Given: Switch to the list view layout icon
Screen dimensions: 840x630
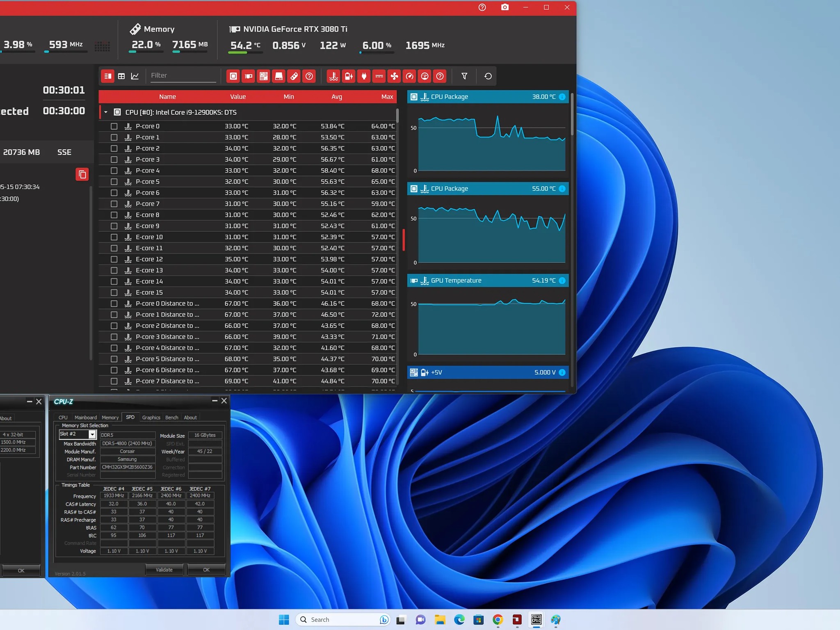Looking at the screenshot, I should point(107,76).
